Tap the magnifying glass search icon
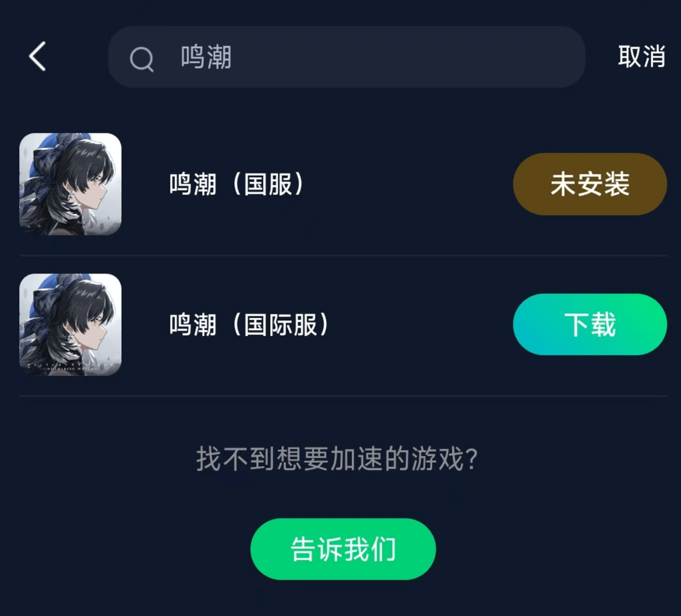The image size is (681, 616). 141,58
